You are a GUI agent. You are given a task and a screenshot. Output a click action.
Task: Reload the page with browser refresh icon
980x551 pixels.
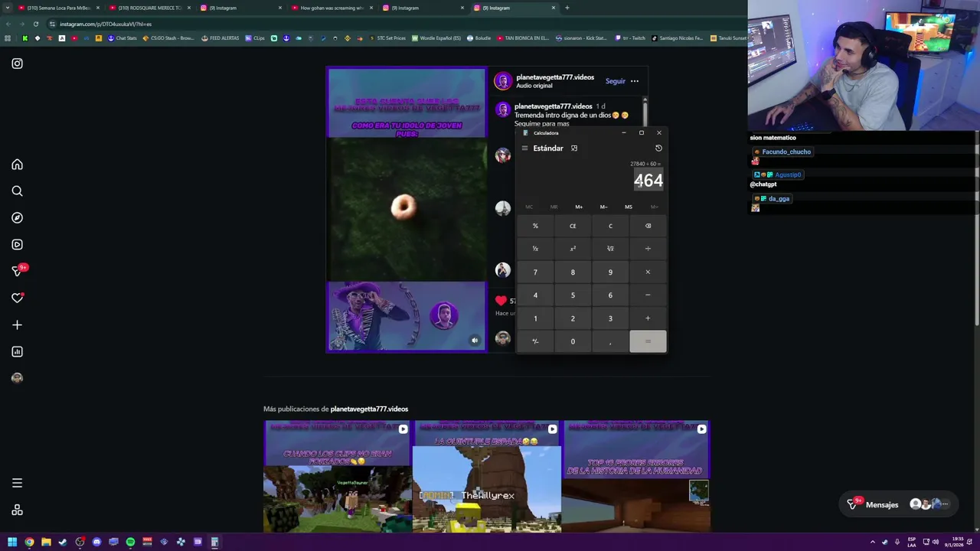click(35, 24)
